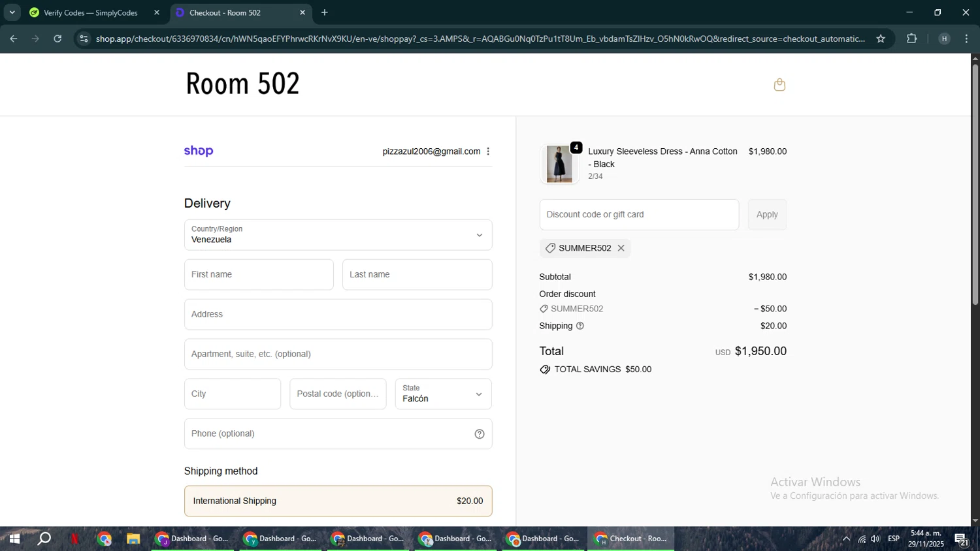Open a new browser tab

coord(325,12)
